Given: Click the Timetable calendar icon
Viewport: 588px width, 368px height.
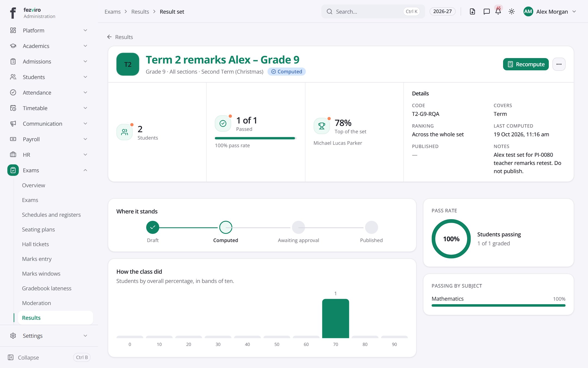Looking at the screenshot, I should 13,108.
